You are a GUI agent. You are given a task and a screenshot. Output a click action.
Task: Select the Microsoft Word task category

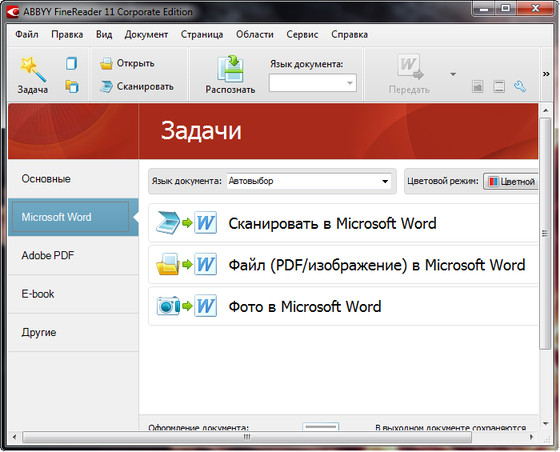[x=73, y=217]
